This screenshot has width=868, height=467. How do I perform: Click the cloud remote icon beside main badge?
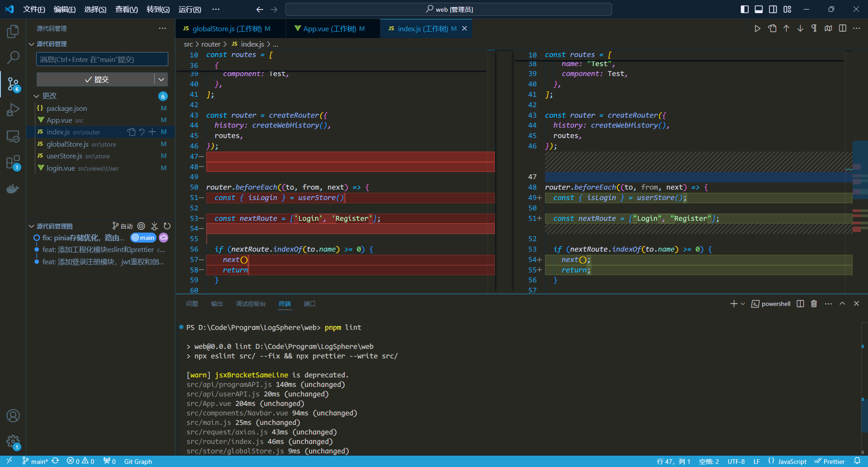pyautogui.click(x=164, y=238)
